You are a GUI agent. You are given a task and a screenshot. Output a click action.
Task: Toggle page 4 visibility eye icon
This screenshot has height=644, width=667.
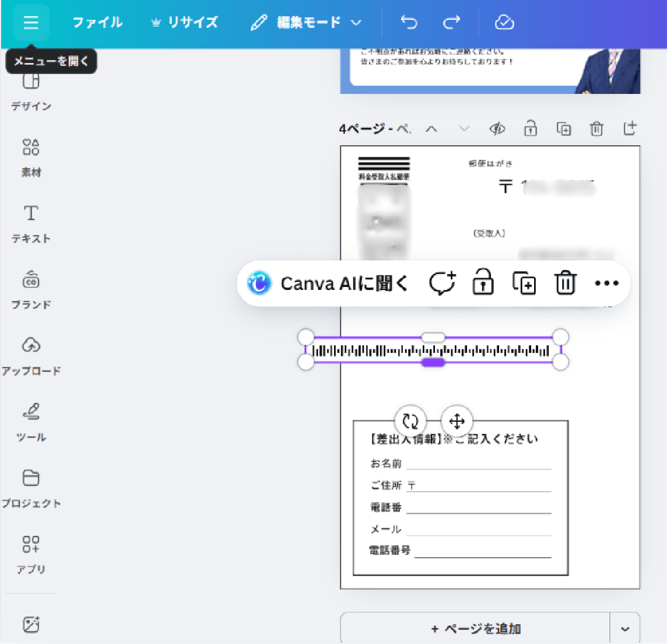[x=497, y=129]
